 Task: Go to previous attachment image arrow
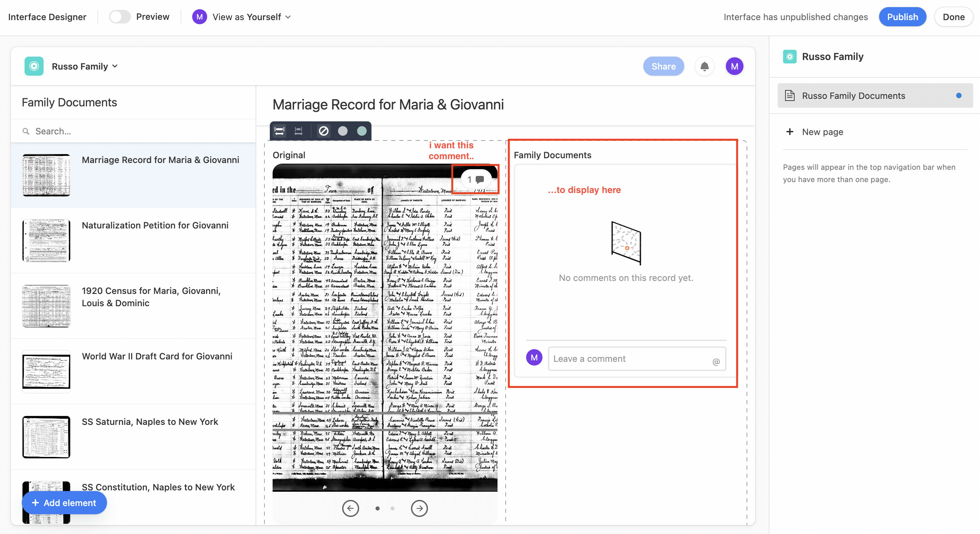[350, 508]
